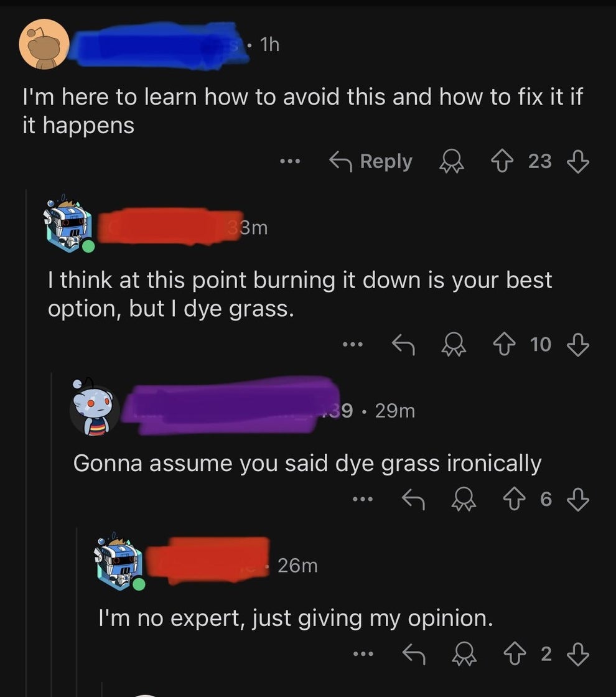Upvote the top comment with 23 points

pyautogui.click(x=502, y=162)
